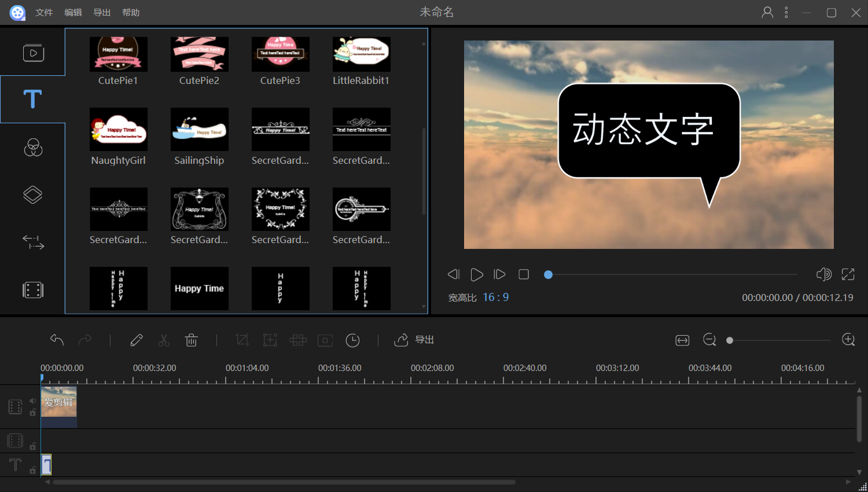Open the 文件 menu
Image resolution: width=868 pixels, height=492 pixels.
pyautogui.click(x=44, y=12)
